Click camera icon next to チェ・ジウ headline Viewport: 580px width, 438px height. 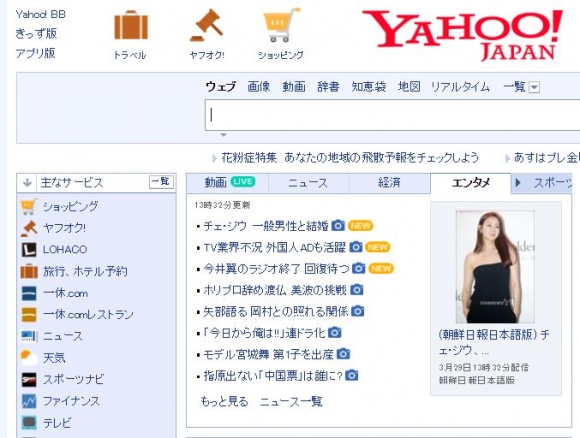tap(338, 225)
